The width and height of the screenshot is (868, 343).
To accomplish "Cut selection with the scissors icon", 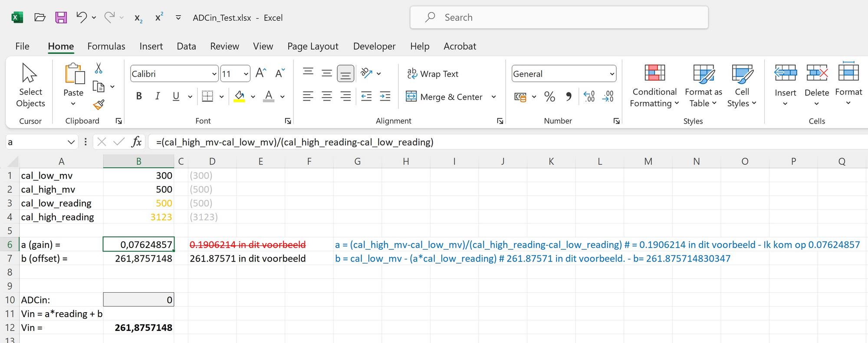I will (x=99, y=68).
